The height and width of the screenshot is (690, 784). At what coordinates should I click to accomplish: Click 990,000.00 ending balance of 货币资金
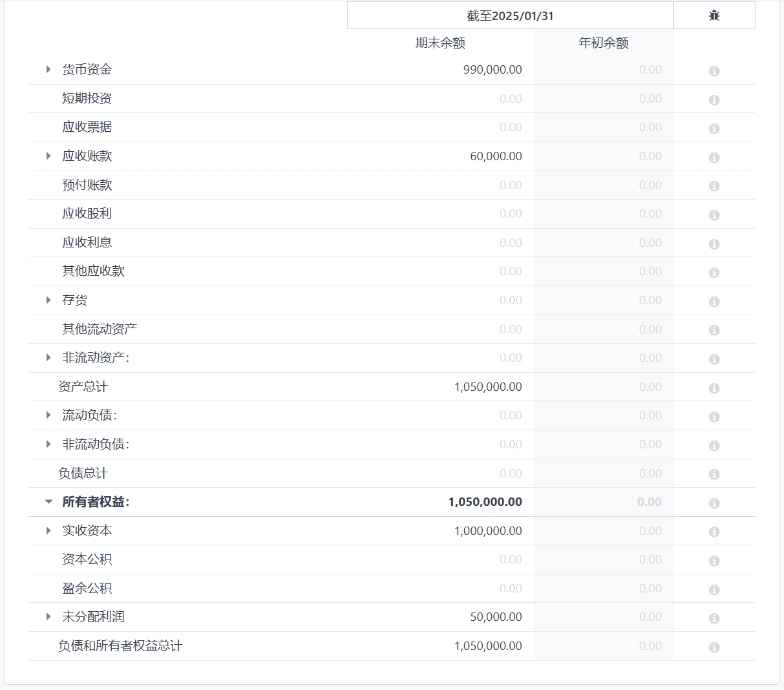pyautogui.click(x=492, y=70)
